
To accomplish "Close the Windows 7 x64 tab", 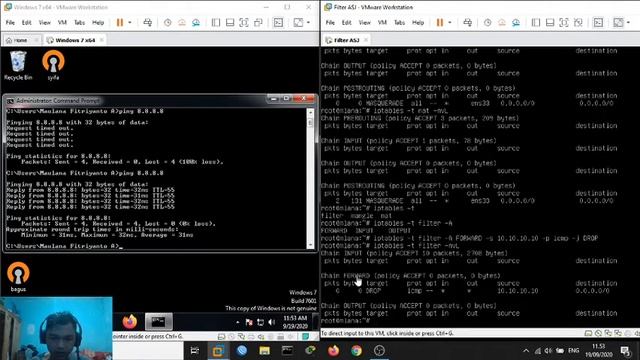I will coord(102,40).
